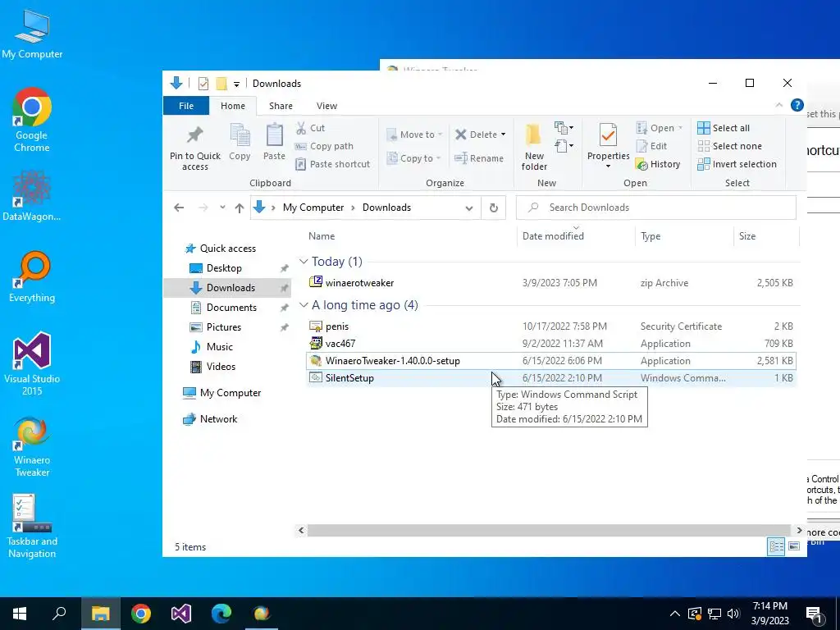Screen dimensions: 840x630
Task: Click Quick Access Toolbar new folder icon
Action: pos(221,84)
